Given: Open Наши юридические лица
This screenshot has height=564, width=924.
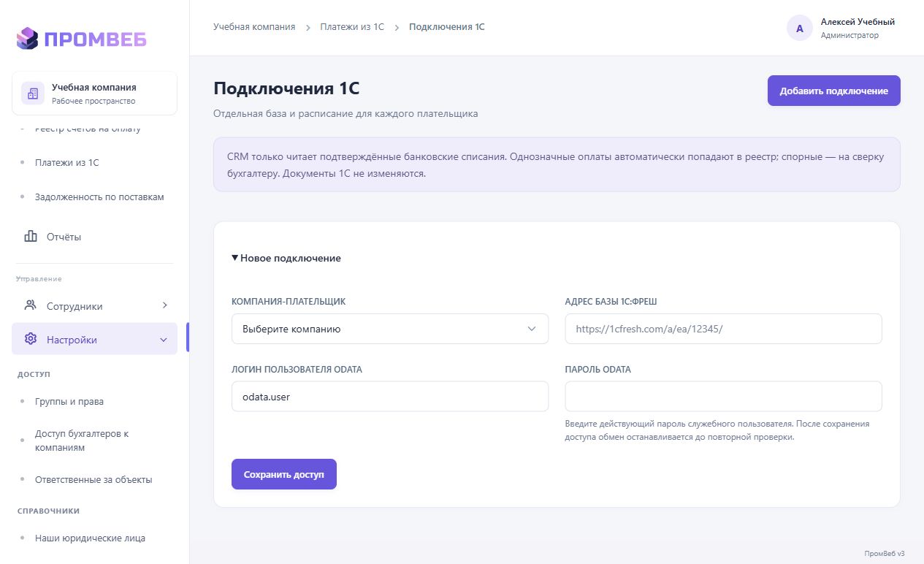Looking at the screenshot, I should tap(90, 538).
